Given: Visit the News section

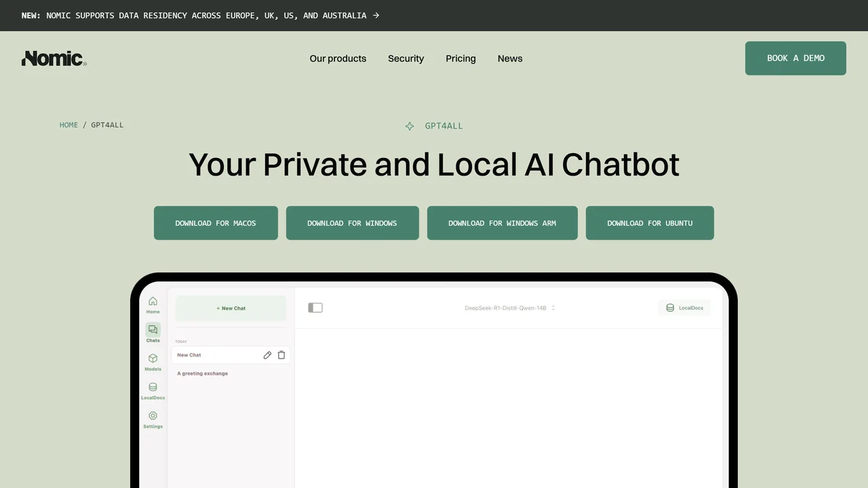Looking at the screenshot, I should coord(510,58).
